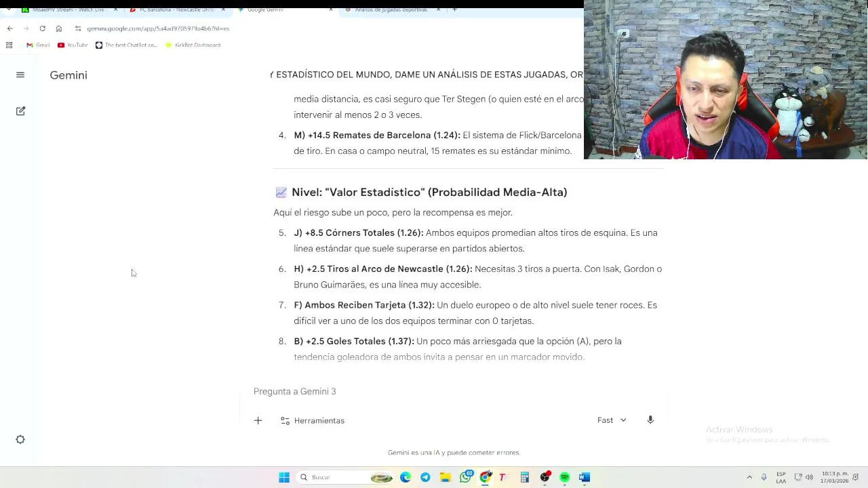
Task: Open File Explorer from taskbar
Action: point(445,477)
